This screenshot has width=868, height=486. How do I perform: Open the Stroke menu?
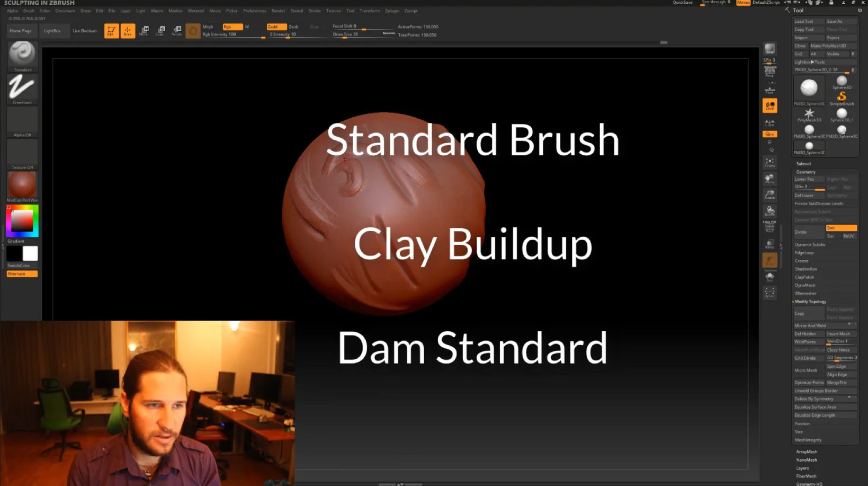(x=315, y=11)
